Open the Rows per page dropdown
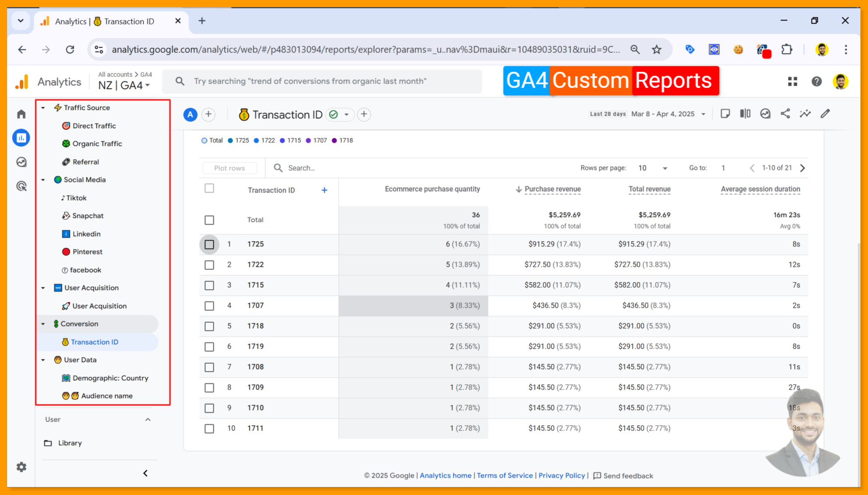Viewport: 868px width, 495px height. [x=652, y=168]
